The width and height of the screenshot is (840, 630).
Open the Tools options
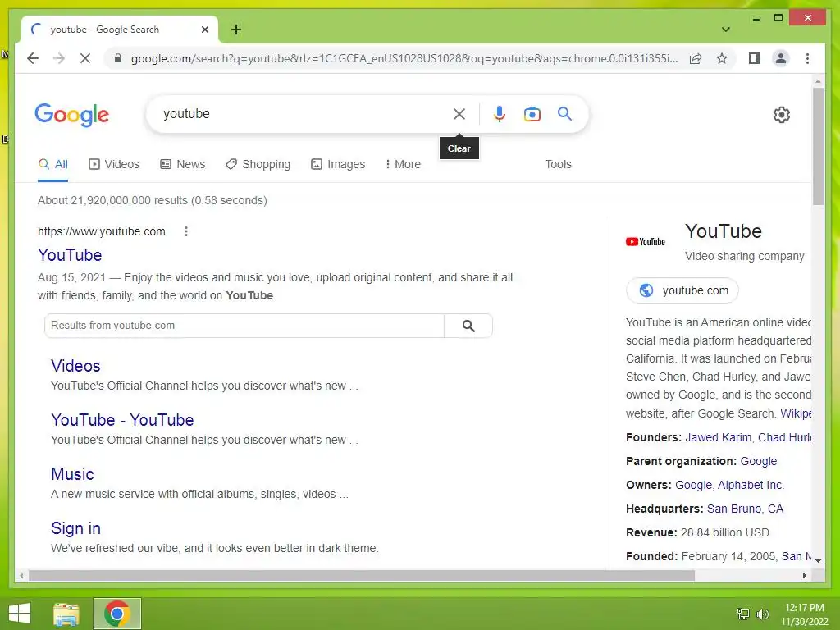pos(558,164)
